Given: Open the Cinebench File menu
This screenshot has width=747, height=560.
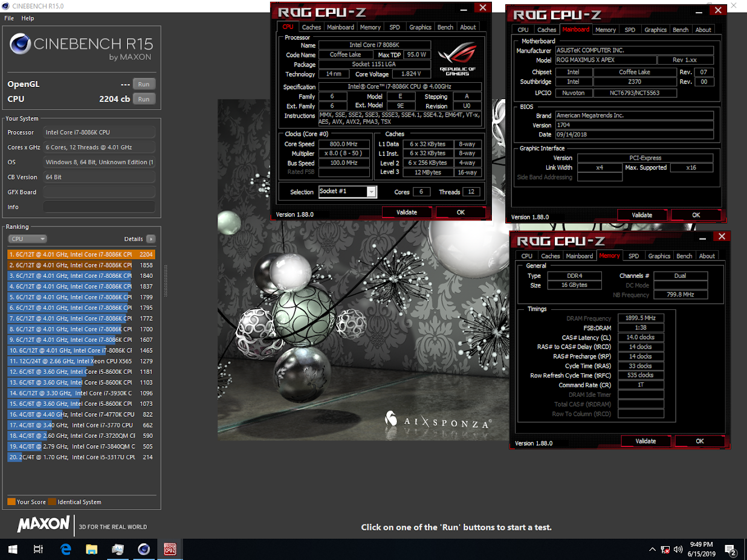Looking at the screenshot, I should tap(9, 18).
